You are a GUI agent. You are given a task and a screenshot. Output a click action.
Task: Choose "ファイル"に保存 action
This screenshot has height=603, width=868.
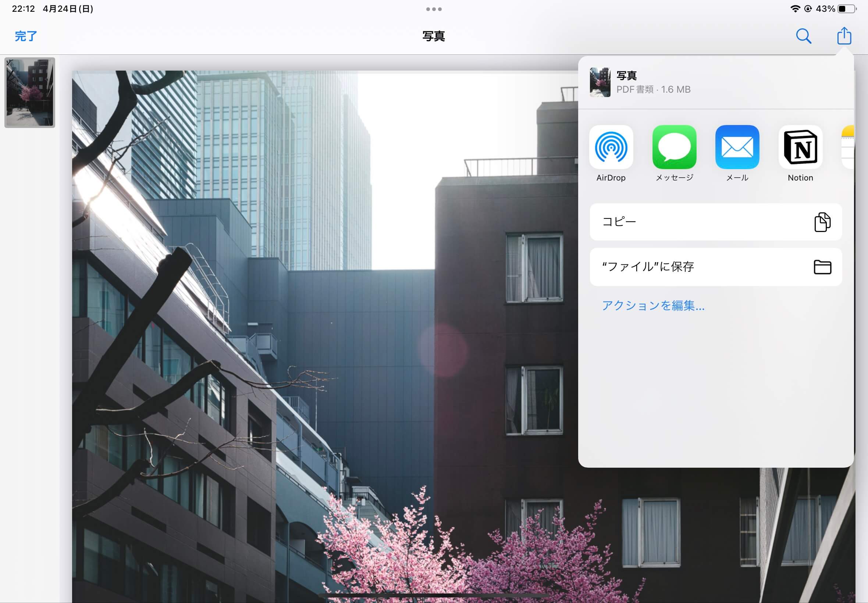pyautogui.click(x=716, y=267)
